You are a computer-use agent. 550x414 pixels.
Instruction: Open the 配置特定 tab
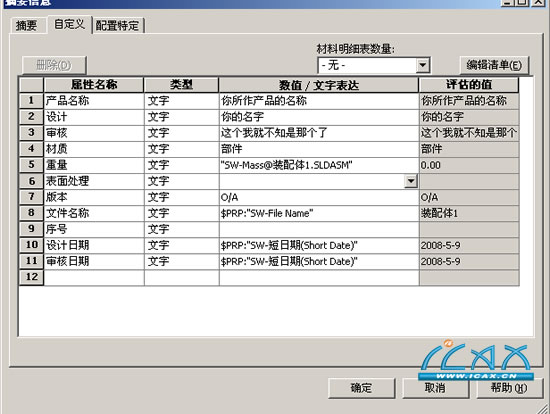pos(118,25)
